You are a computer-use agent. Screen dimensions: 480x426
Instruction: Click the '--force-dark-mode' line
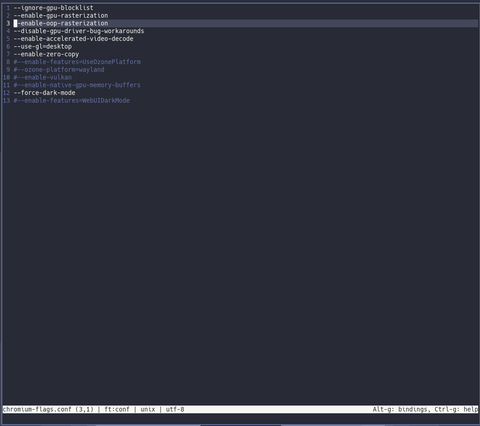pyautogui.click(x=44, y=93)
